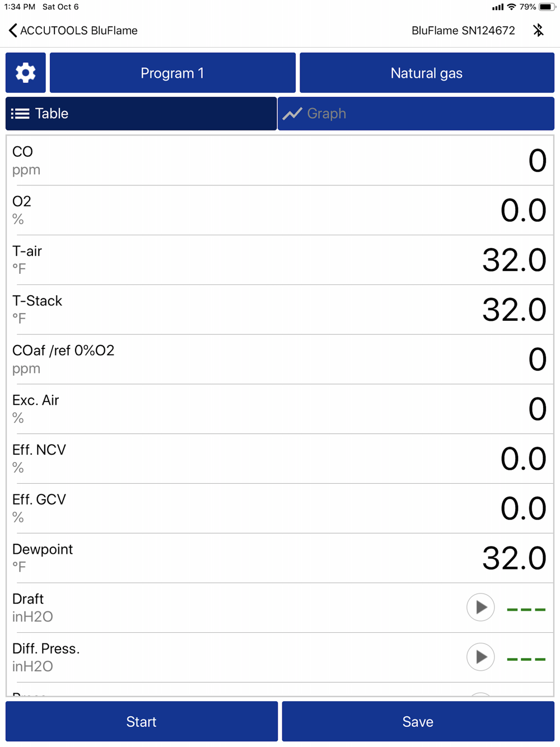Tap the T-Stack temperature row
Viewport: 560px width, 747px height.
tap(279, 310)
